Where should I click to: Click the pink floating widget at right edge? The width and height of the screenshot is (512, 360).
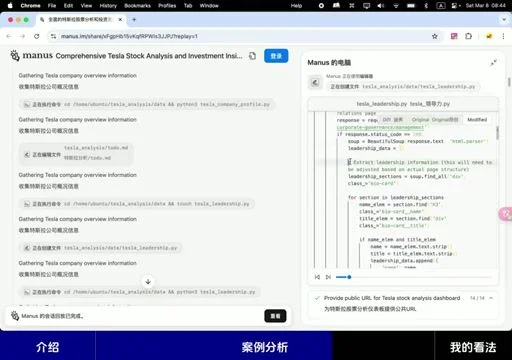(x=506, y=214)
